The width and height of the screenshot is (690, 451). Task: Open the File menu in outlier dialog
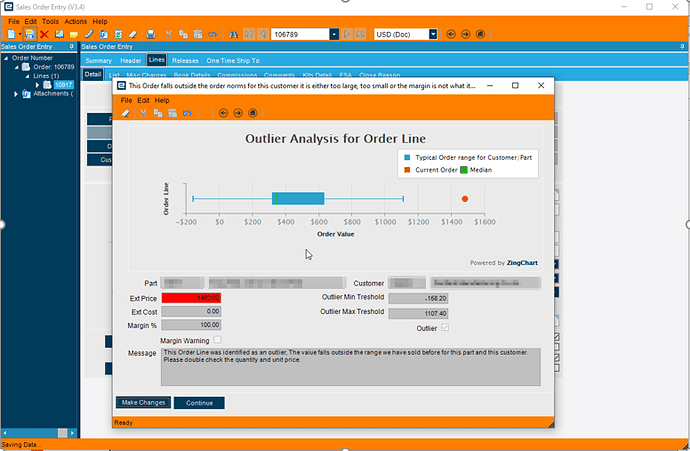coord(126,100)
